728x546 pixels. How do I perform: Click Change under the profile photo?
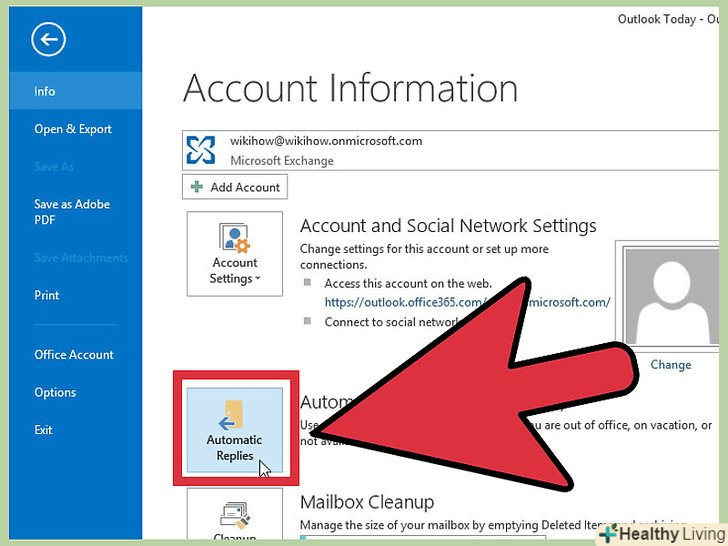coord(670,365)
